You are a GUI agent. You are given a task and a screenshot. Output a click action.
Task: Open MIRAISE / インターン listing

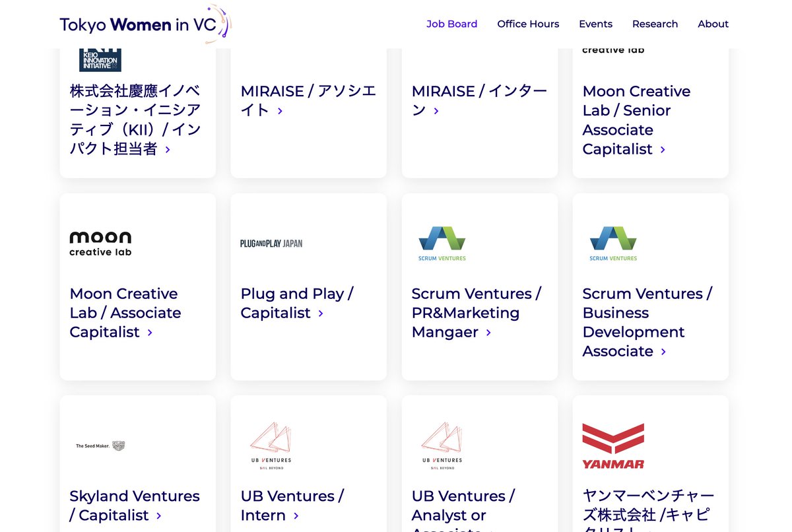479,101
